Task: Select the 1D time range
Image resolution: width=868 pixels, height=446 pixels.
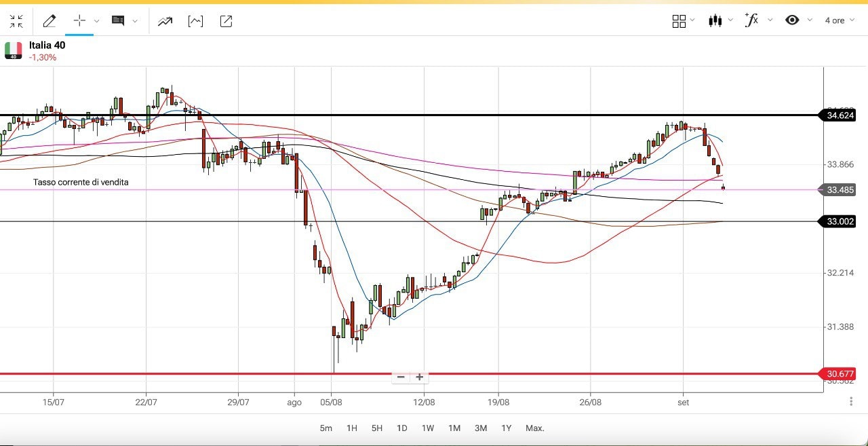Action: click(402, 428)
